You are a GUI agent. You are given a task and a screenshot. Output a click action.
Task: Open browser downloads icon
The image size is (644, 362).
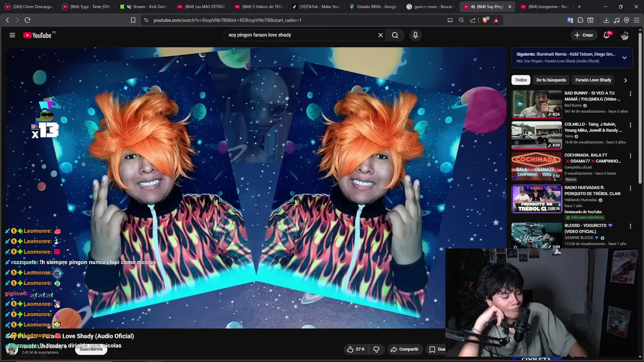[606, 20]
